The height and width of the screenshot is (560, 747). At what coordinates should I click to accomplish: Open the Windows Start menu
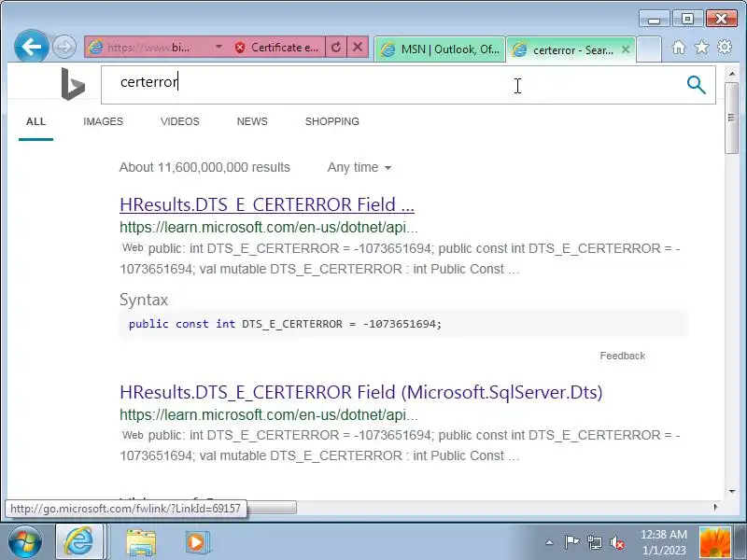(x=24, y=542)
